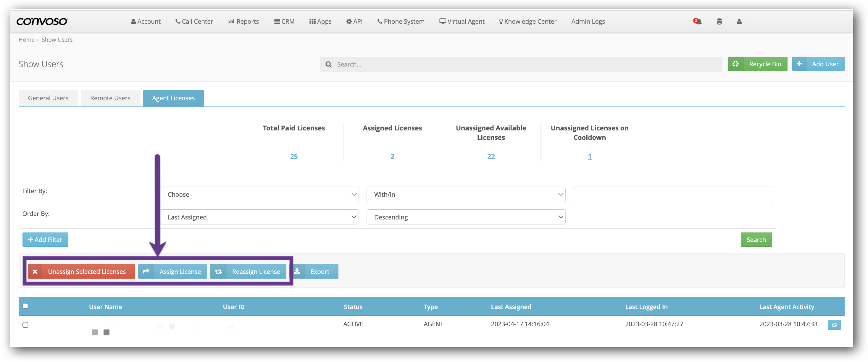868x362 pixels.
Task: Click the search magnifier icon
Action: 328,64
